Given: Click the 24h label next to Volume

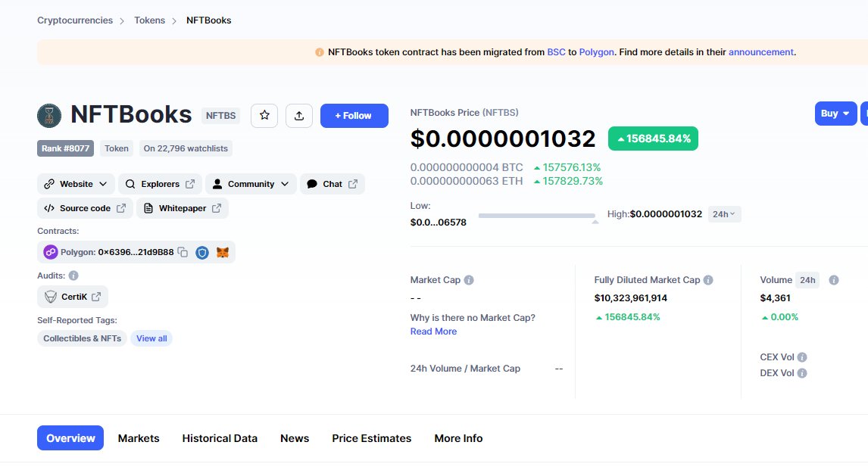Looking at the screenshot, I should pyautogui.click(x=807, y=280).
